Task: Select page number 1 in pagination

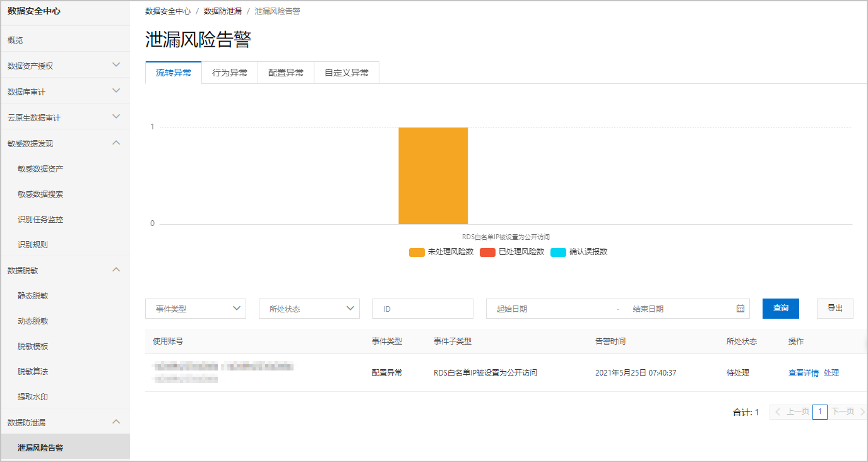Action: 819,412
